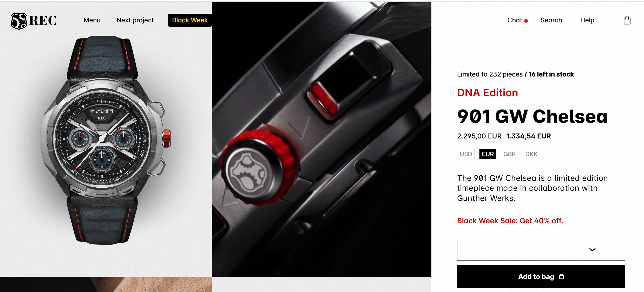The width and height of the screenshot is (644, 292).
Task: Click the bag icon in Add to bag
Action: point(561,276)
